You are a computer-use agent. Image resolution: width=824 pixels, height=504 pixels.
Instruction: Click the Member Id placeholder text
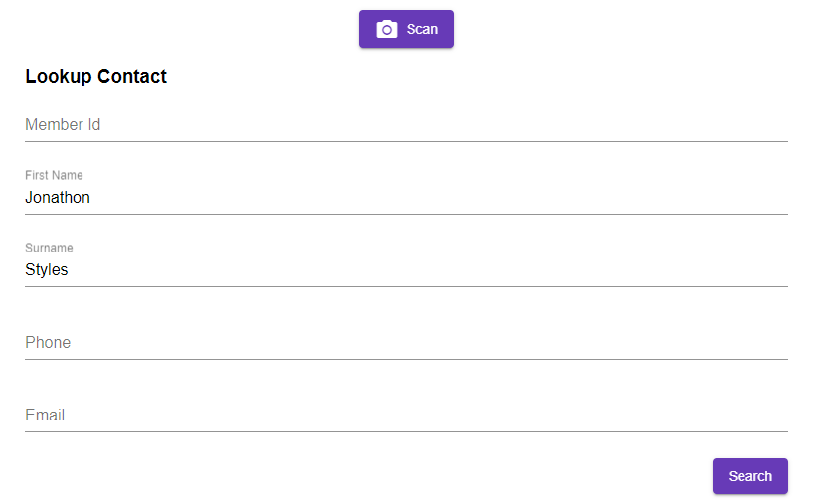(x=63, y=125)
